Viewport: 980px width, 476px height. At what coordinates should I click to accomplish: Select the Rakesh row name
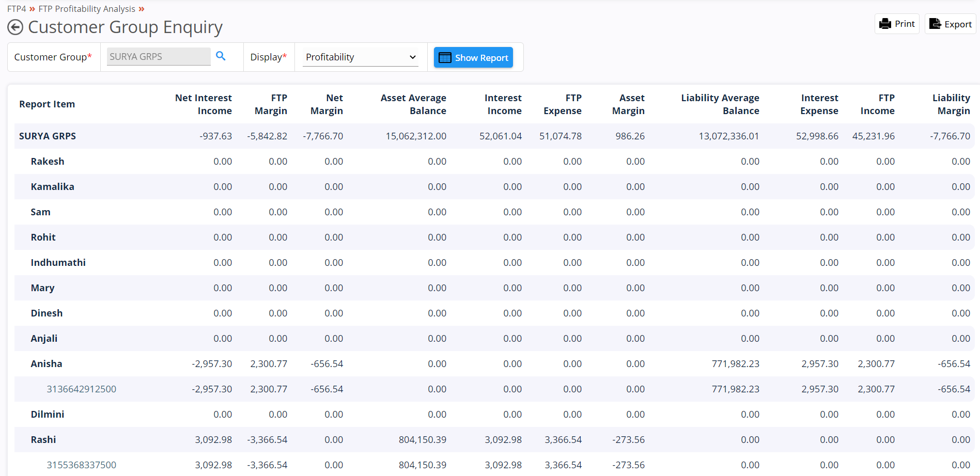pos(48,162)
